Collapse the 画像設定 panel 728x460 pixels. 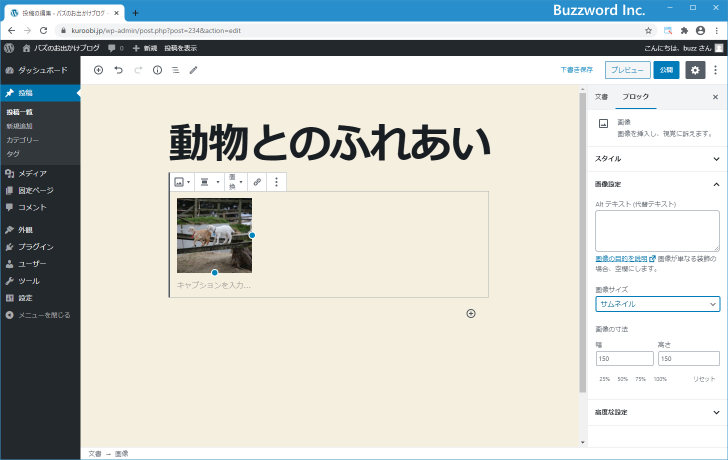[657, 184]
